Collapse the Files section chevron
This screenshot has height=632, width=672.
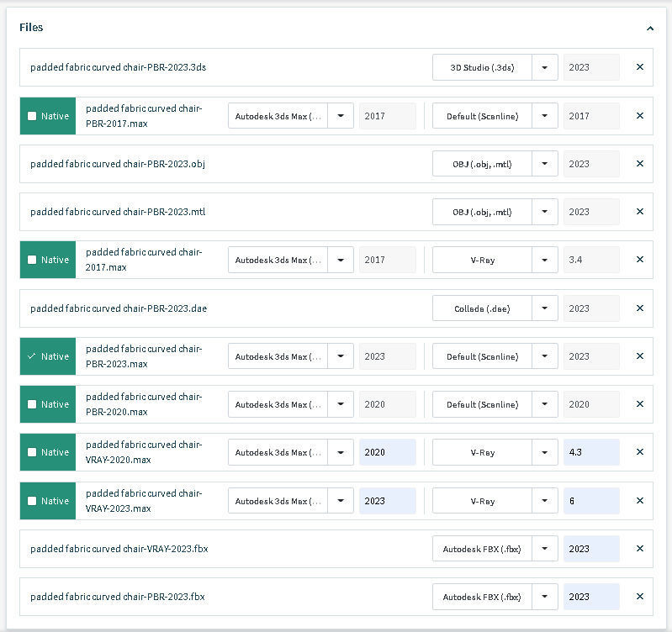(650, 28)
